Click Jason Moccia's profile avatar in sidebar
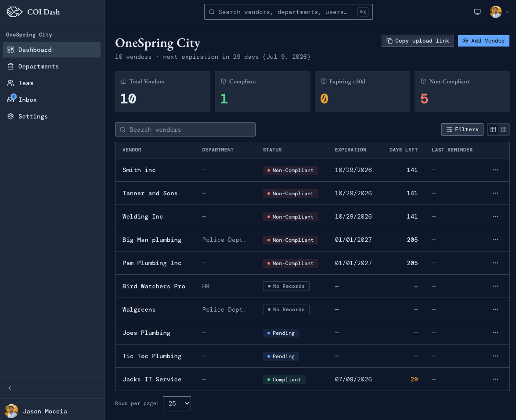The image size is (516, 420). tap(11, 411)
